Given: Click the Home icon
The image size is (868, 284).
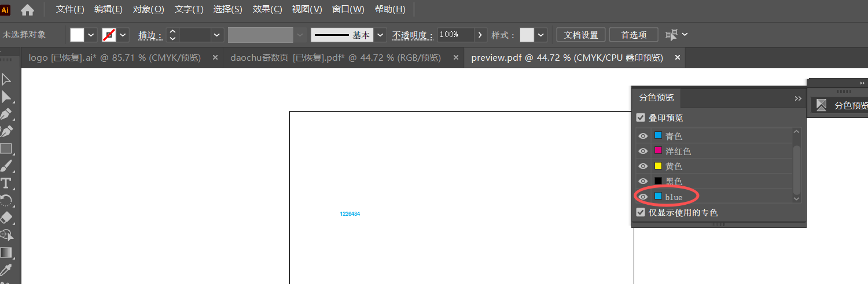Looking at the screenshot, I should (x=27, y=10).
